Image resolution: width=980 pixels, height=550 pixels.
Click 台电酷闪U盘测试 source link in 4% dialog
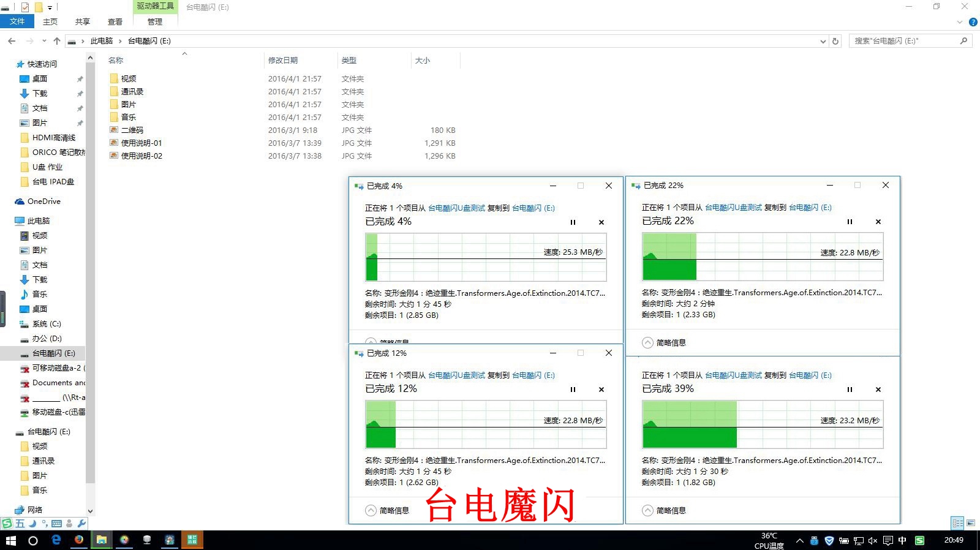click(x=456, y=208)
